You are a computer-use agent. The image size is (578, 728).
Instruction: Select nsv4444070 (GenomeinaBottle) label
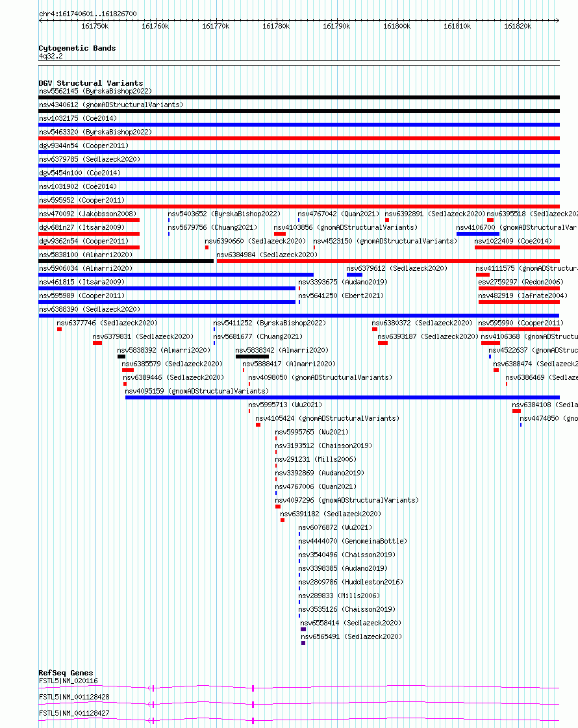pyautogui.click(x=353, y=542)
